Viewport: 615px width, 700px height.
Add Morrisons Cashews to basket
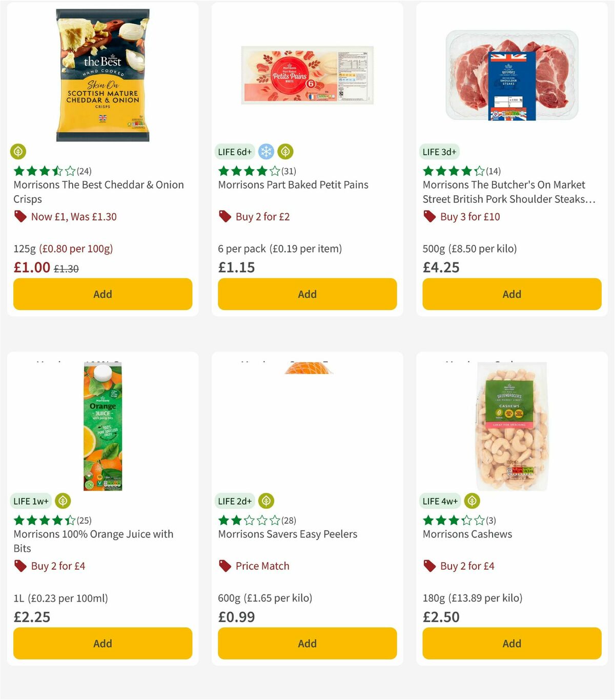[x=511, y=643]
